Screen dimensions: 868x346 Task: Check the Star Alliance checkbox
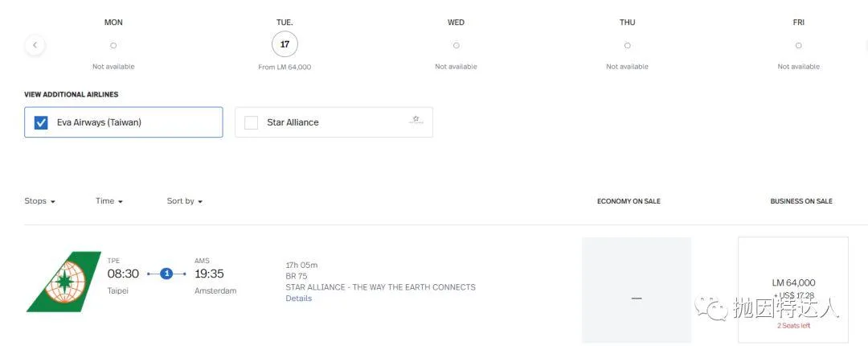click(x=252, y=122)
